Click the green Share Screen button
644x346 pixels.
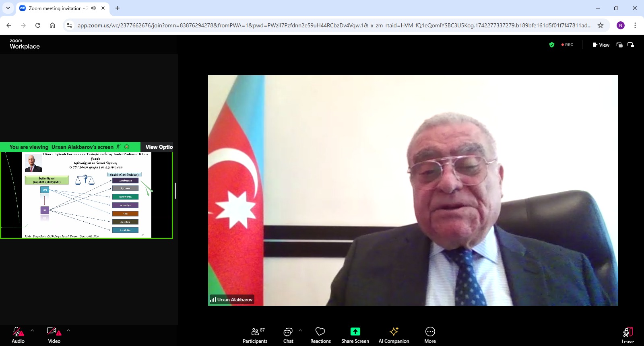(355, 335)
